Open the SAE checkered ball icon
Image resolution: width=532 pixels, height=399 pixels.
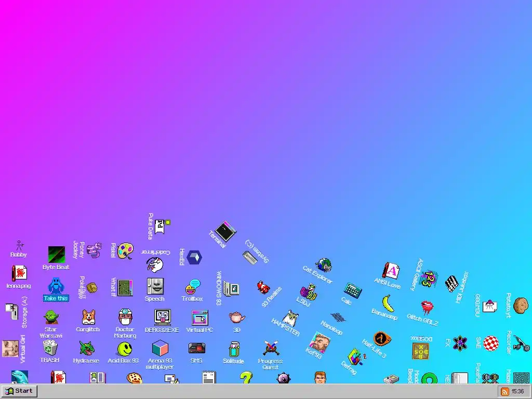point(490,343)
